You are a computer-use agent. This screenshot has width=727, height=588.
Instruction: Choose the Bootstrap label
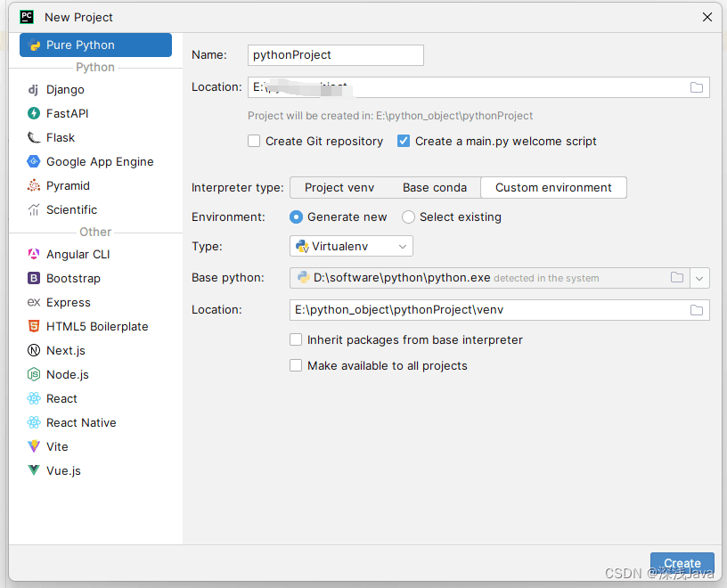point(73,278)
